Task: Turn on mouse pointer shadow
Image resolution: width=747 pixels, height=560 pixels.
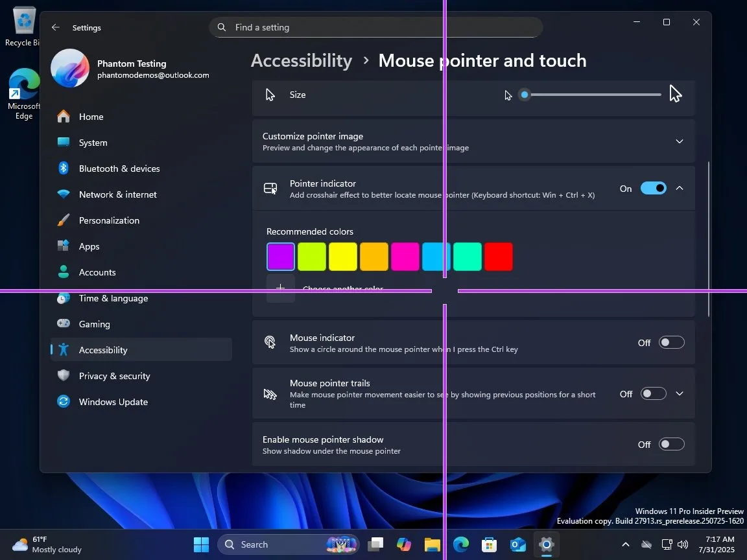Action: [672, 444]
